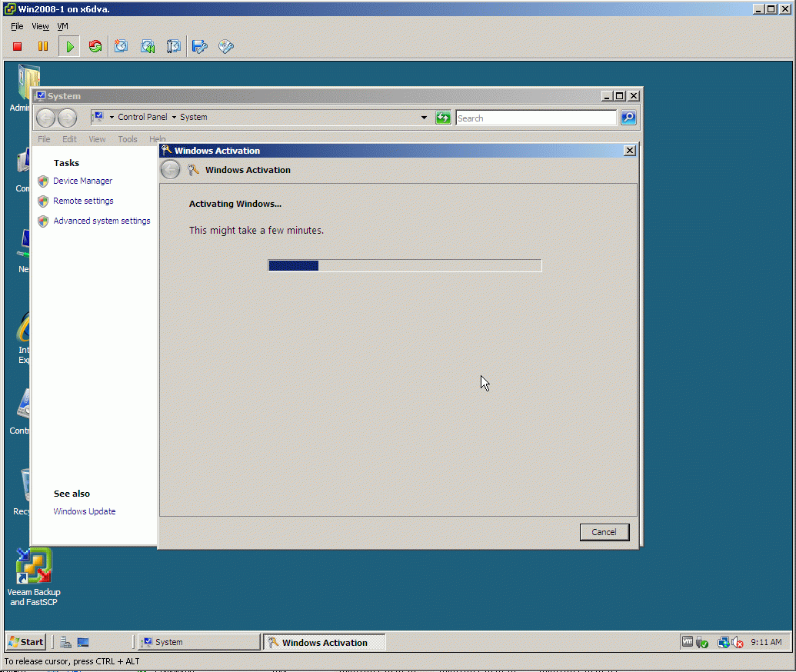Click the muted volume tray icon

pyautogui.click(x=738, y=643)
